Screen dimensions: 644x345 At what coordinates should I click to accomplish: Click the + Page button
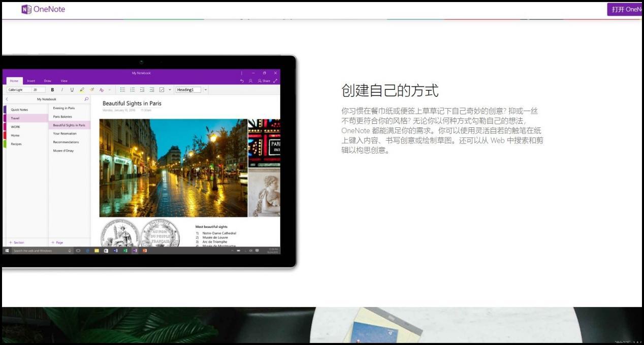(x=57, y=243)
